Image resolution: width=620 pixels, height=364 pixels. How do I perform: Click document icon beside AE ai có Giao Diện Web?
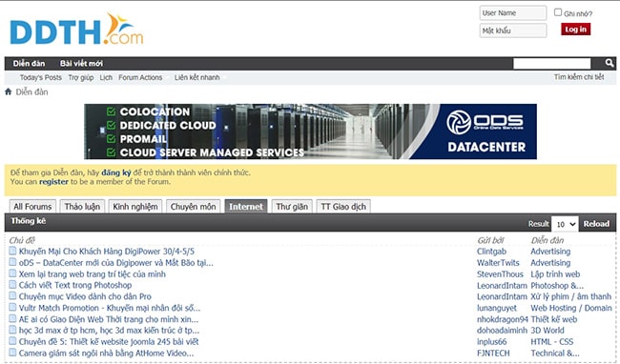tap(12, 318)
